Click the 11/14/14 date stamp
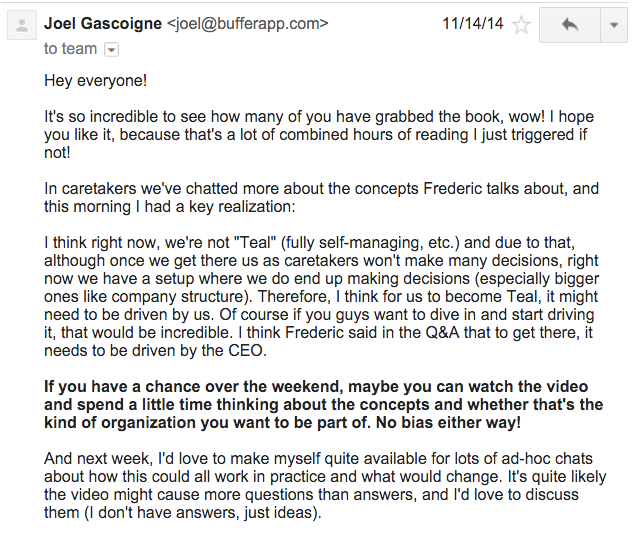The width and height of the screenshot is (633, 535). pos(473,23)
